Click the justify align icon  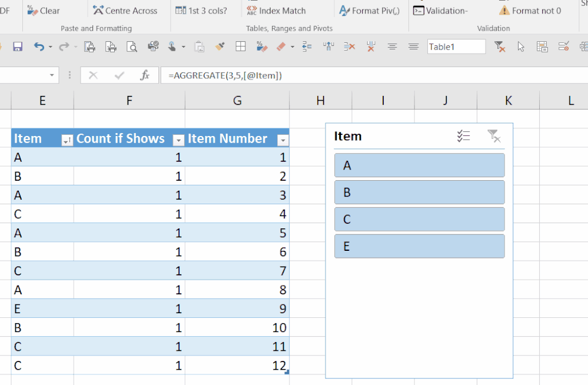(414, 47)
